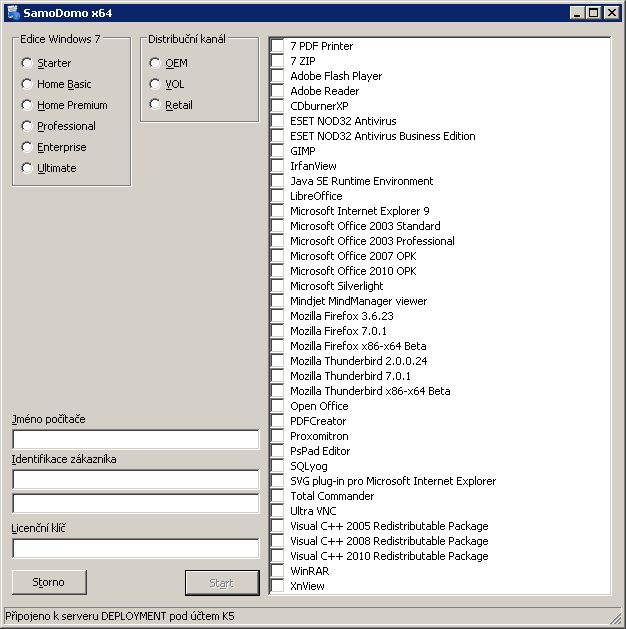This screenshot has width=626, height=629.
Task: Click first Identifikace zákazníka field
Action: pyautogui.click(x=136, y=479)
